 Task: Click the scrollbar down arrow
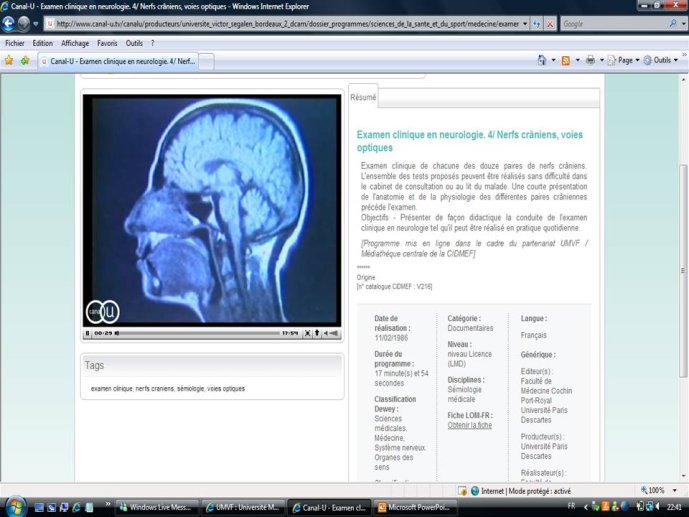pos(683,476)
